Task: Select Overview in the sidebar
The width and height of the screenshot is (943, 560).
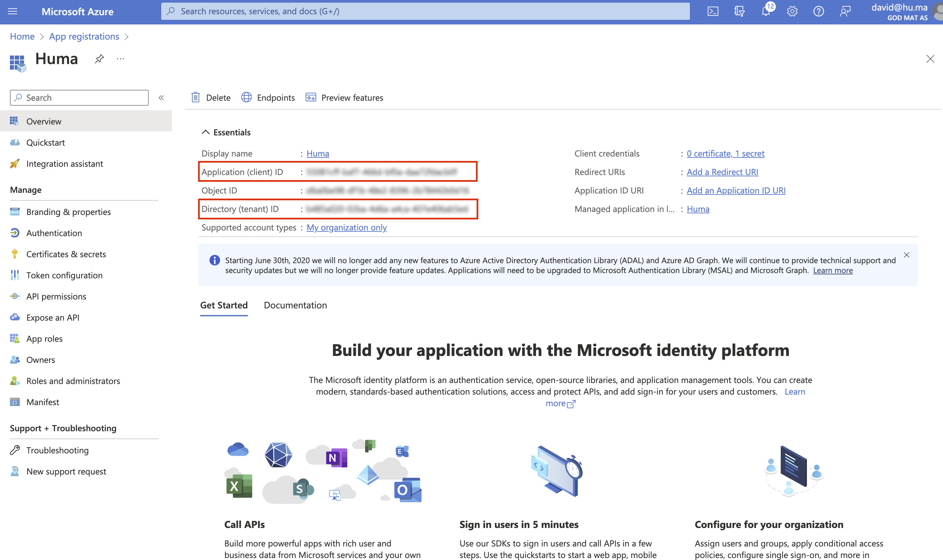Action: pyautogui.click(x=86, y=121)
